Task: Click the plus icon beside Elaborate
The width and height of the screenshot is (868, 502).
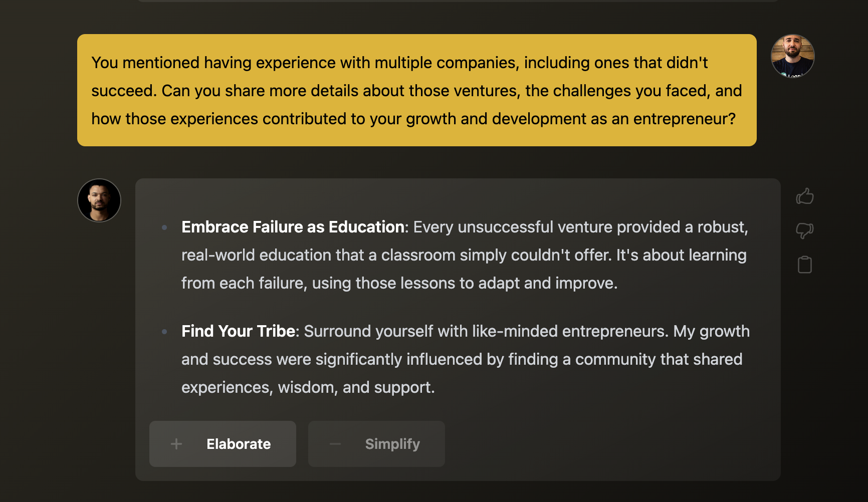Action: [176, 444]
